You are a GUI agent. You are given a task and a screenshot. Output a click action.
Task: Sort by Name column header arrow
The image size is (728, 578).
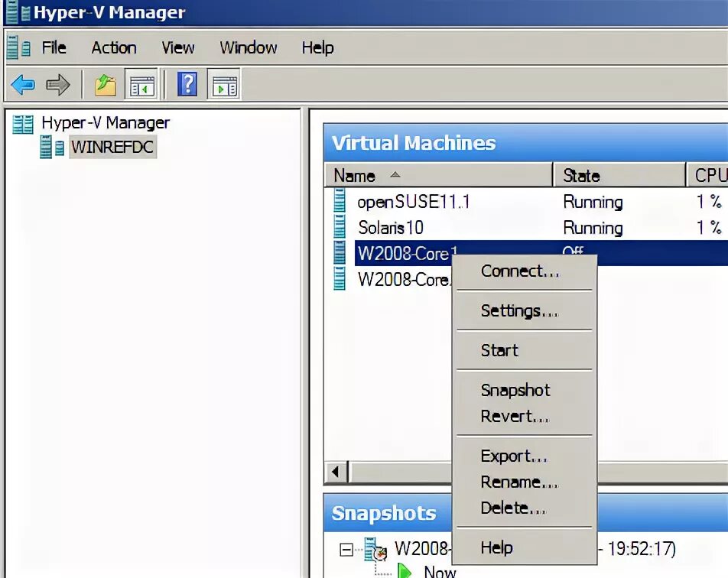coord(395,174)
